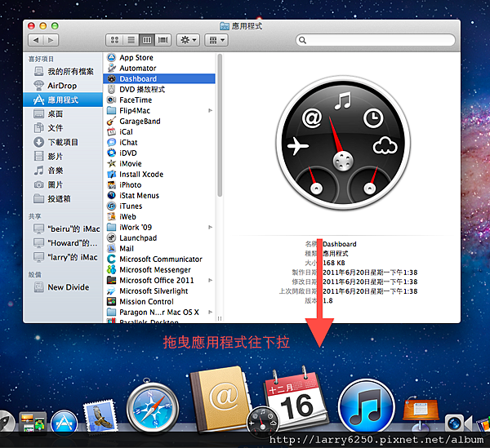The image size is (490, 448).
Task: Open the App Store Dock icon
Action: [x=64, y=422]
